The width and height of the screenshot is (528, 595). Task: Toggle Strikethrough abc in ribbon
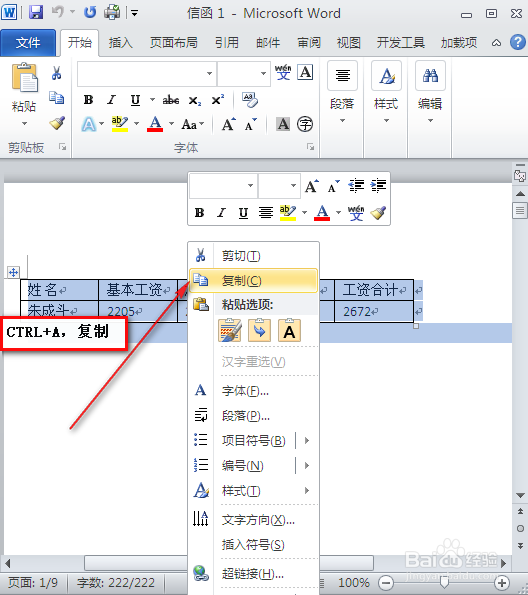[171, 100]
